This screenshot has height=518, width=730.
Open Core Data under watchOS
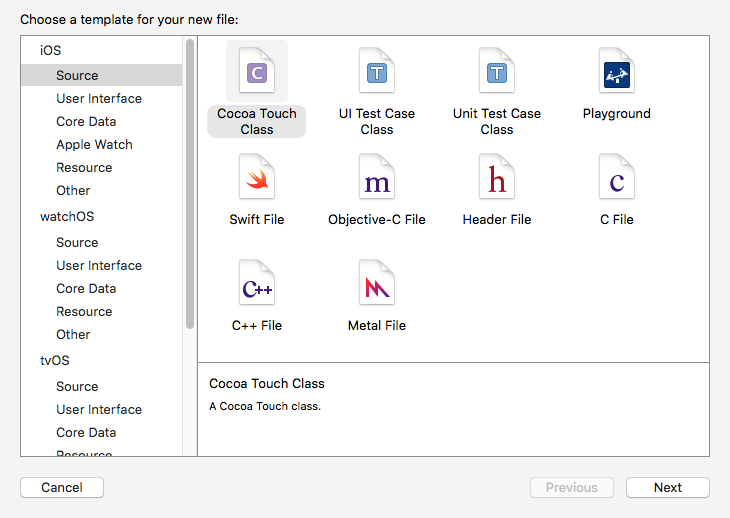86,288
